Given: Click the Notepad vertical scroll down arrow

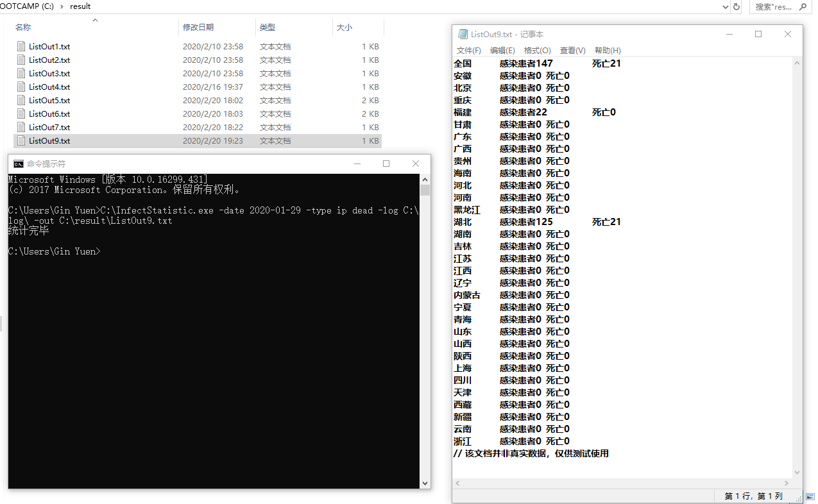Looking at the screenshot, I should pyautogui.click(x=797, y=473).
